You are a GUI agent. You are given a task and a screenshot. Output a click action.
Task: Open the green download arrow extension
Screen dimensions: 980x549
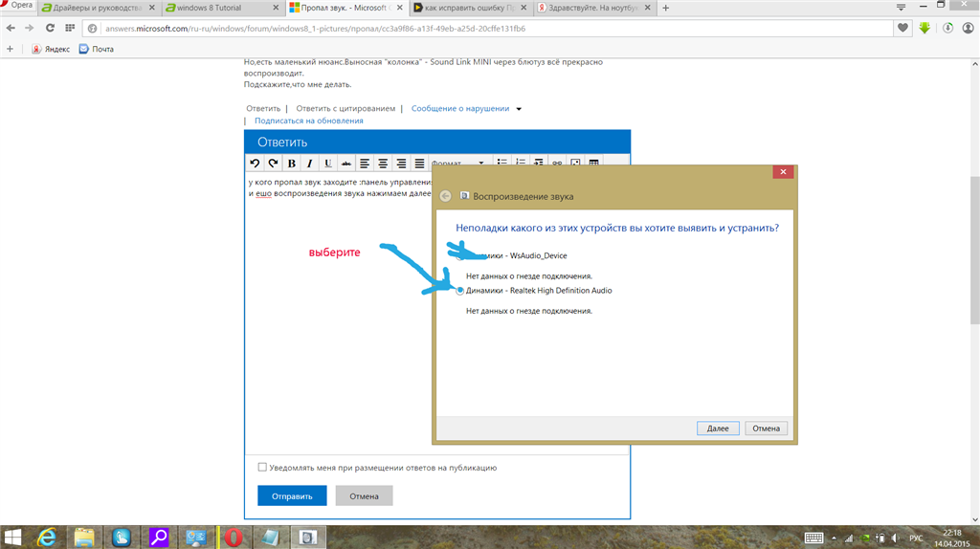click(925, 28)
